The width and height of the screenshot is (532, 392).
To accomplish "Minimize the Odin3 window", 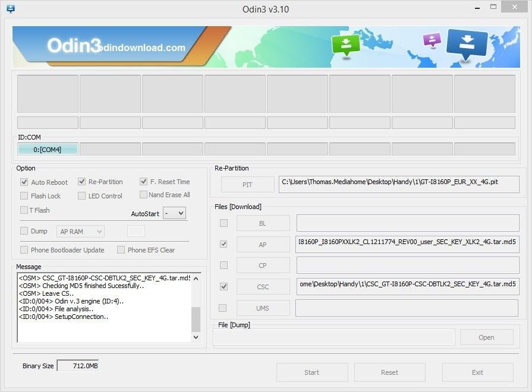I will click(477, 7).
